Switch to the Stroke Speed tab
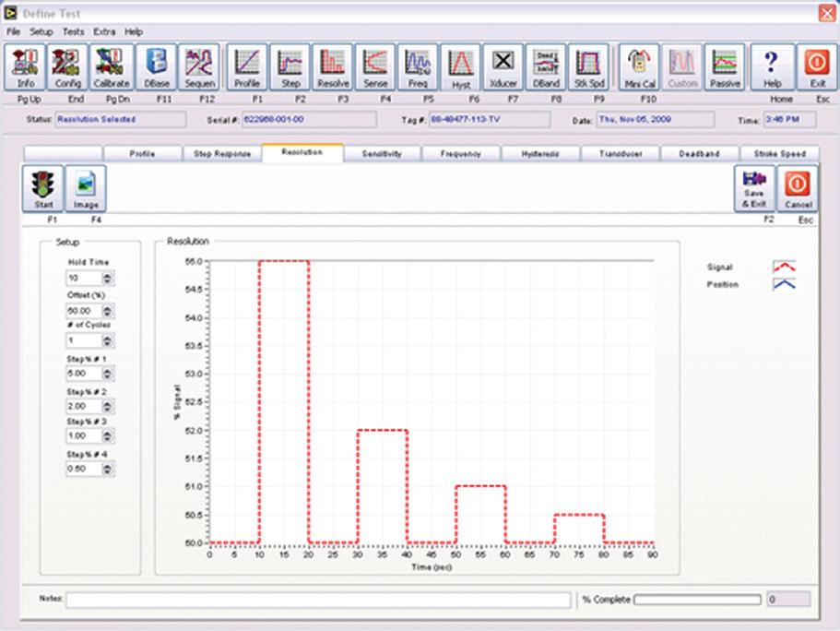The image size is (840, 631). click(779, 154)
